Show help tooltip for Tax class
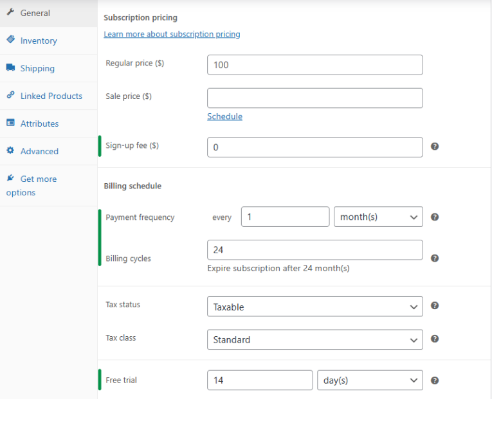 pos(435,339)
